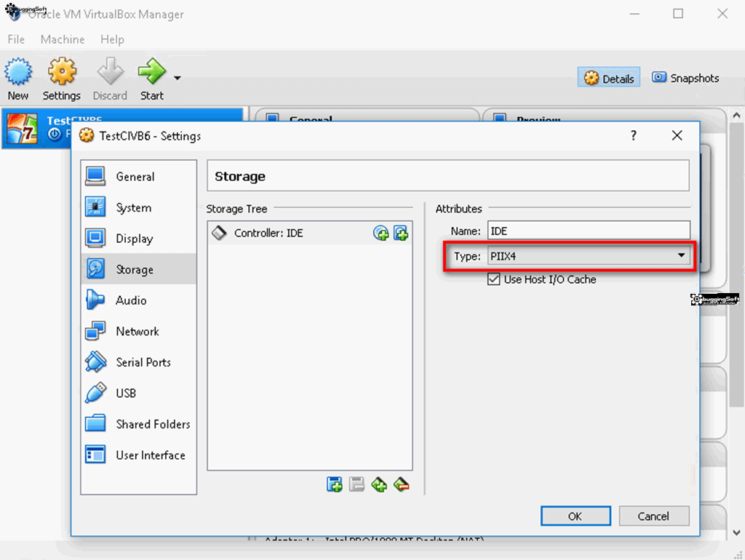
Task: Open the System settings category
Action: point(139,207)
